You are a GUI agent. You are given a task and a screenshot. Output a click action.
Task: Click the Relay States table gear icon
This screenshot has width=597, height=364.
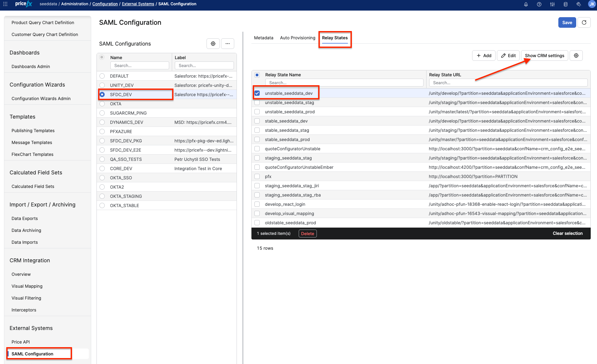(x=576, y=55)
